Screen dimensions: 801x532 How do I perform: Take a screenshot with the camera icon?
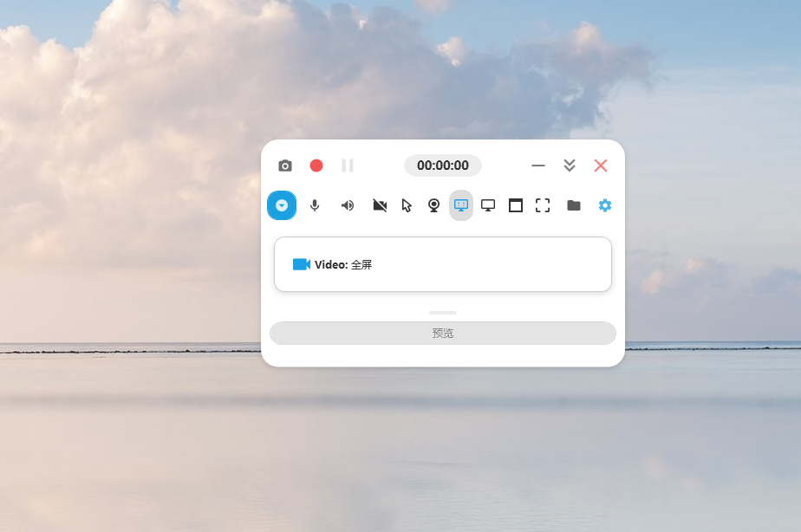pos(285,165)
